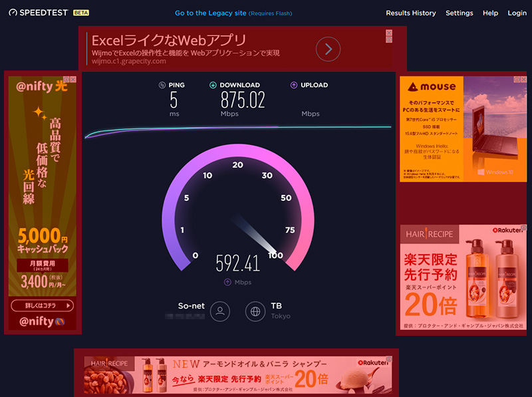Click the bottom almond oil shampoo banner

pos(238,374)
